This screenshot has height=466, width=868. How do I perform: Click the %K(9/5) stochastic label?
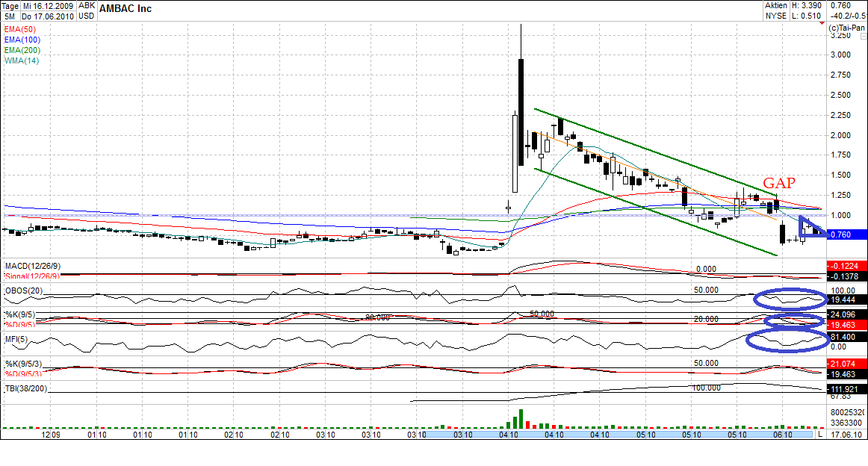20,315
